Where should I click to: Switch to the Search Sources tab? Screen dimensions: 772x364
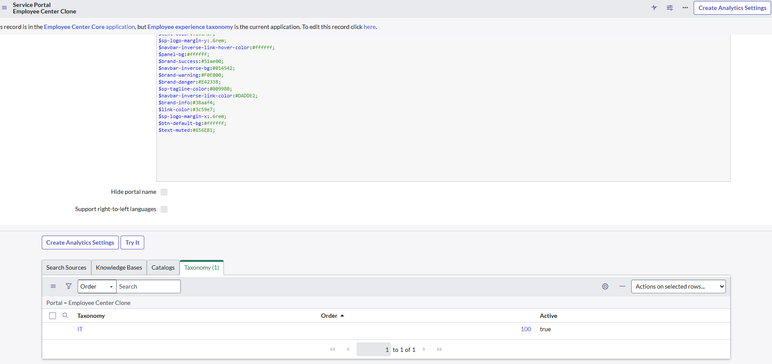[x=66, y=267]
